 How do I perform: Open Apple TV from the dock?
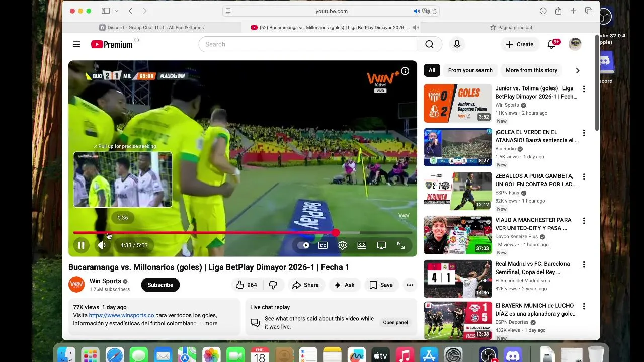coord(381,355)
